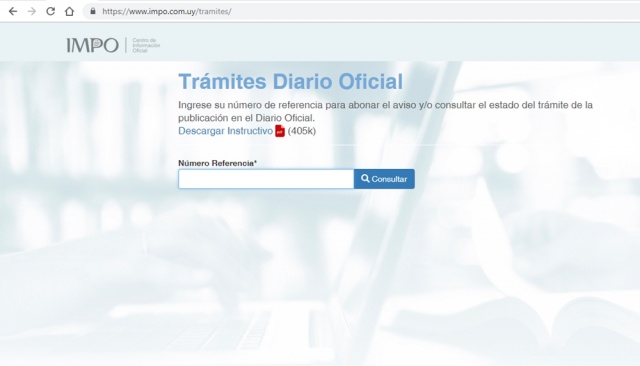Click the red PDF file icon
Image resolution: width=640 pixels, height=366 pixels.
pos(280,131)
